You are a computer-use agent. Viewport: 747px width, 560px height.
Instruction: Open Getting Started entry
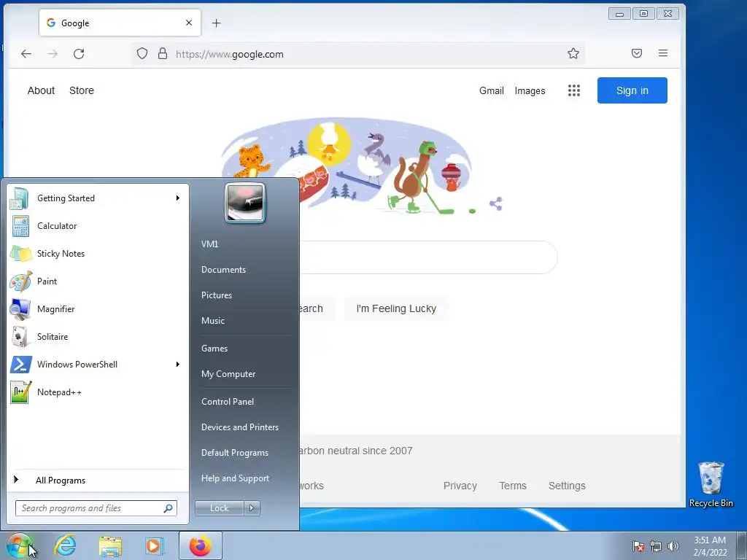(x=98, y=198)
